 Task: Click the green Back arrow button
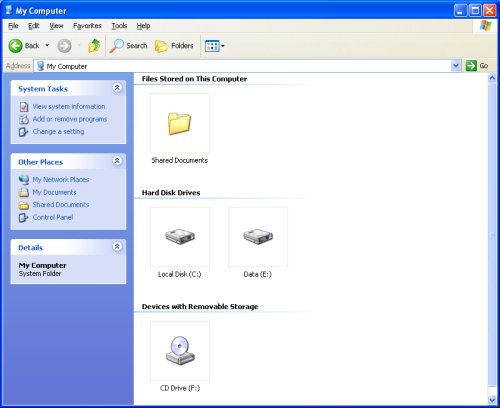tap(15, 46)
